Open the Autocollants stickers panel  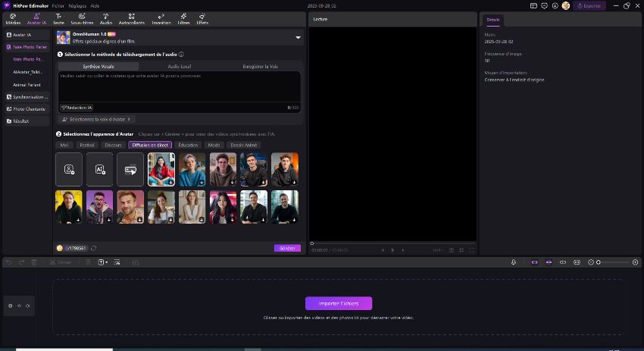[132, 18]
